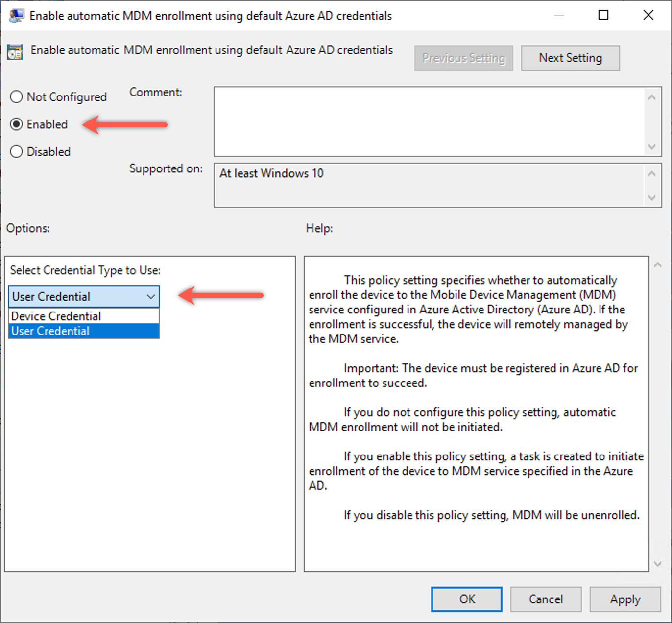Select the Enabled radio button
The width and height of the screenshot is (672, 623).
click(x=16, y=124)
